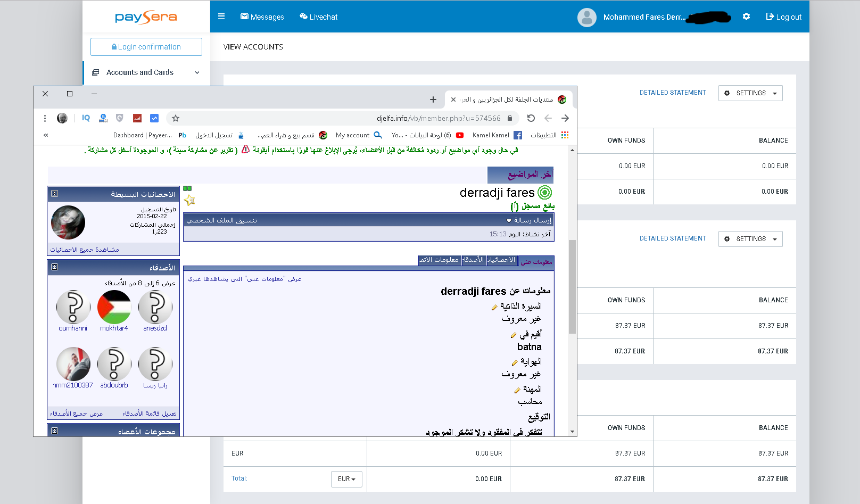Open Chrome three-dot menu
This screenshot has height=504, width=860.
pos(45,118)
